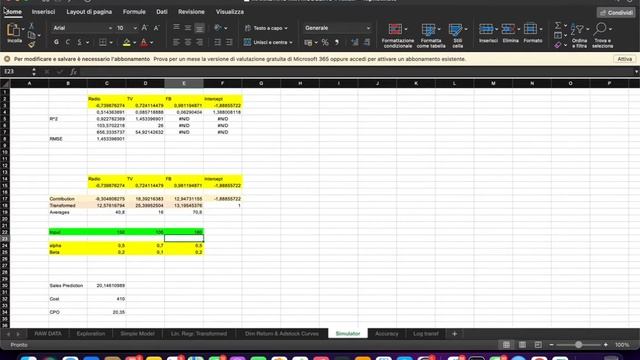The image size is (640, 360).
Task: Apply comma thousands separator style
Action: coord(337,42)
